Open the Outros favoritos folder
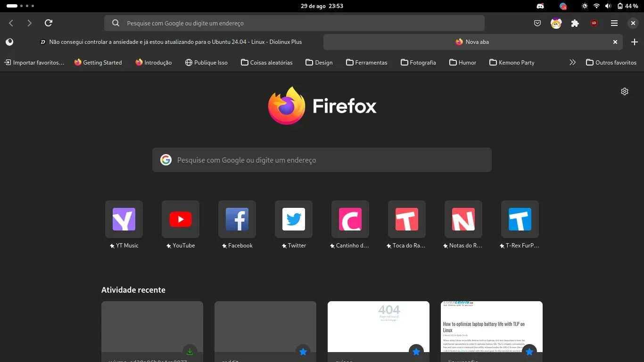Image resolution: width=644 pixels, height=362 pixels. (611, 62)
